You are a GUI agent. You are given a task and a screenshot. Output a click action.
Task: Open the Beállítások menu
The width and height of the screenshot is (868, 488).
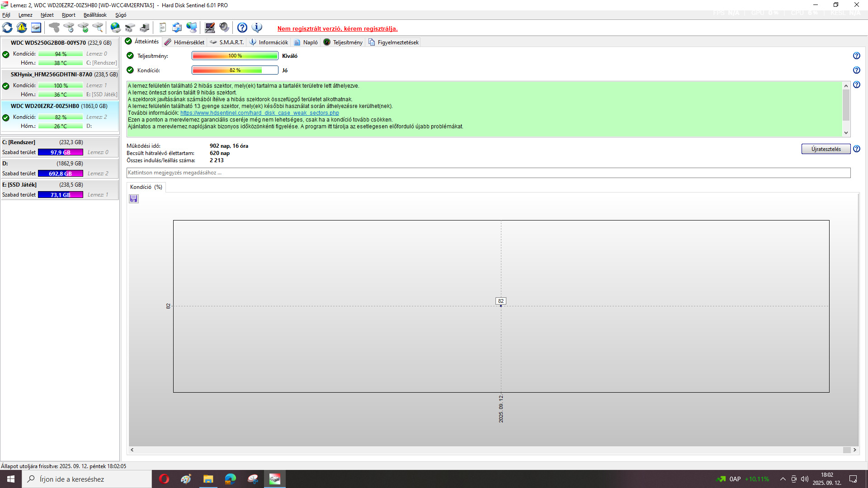(95, 15)
